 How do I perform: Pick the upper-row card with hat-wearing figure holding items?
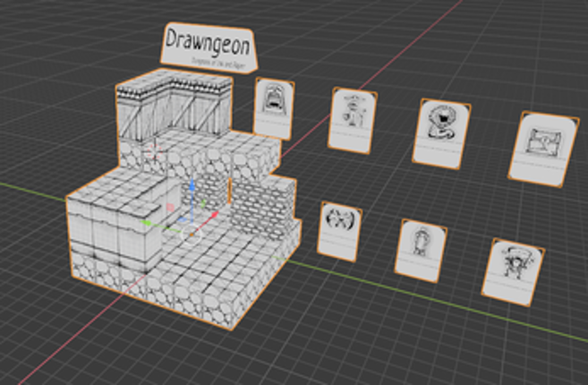tap(353, 121)
